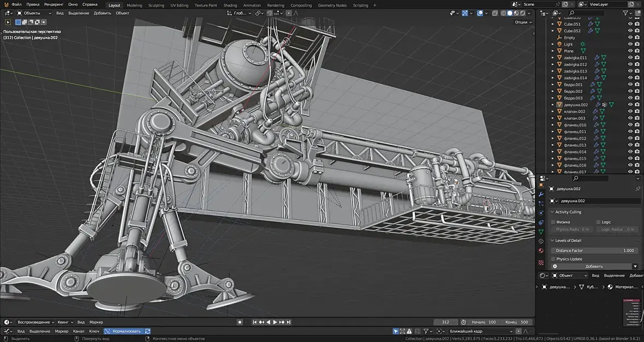Click the Distance Factor value slider
644x342 pixels.
(x=594, y=250)
